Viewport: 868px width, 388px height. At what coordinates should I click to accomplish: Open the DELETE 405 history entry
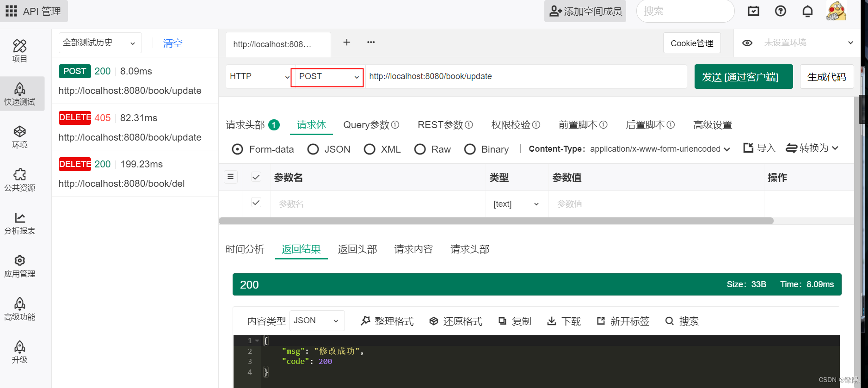tap(135, 127)
